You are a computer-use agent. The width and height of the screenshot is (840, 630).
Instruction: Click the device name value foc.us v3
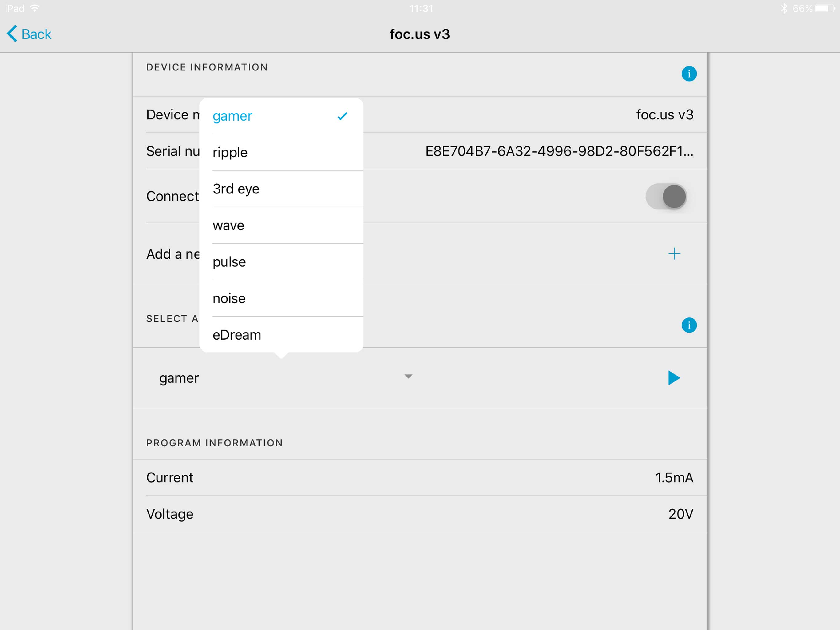pos(664,115)
